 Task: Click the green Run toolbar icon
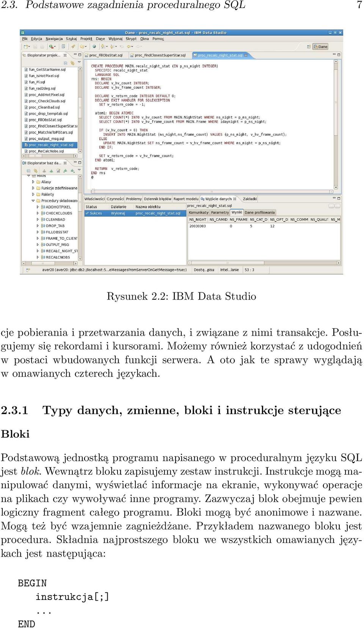(x=51, y=47)
